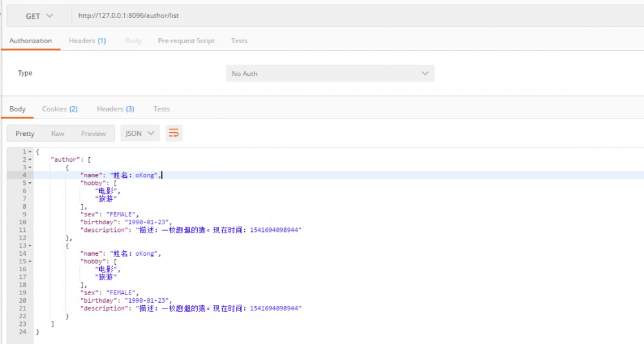The width and height of the screenshot is (644, 344).
Task: Collapse the author array at line 2
Action: coord(30,160)
